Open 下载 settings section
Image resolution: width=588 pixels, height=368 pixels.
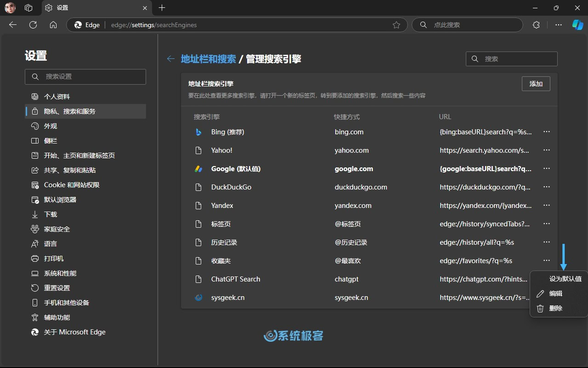point(85,214)
